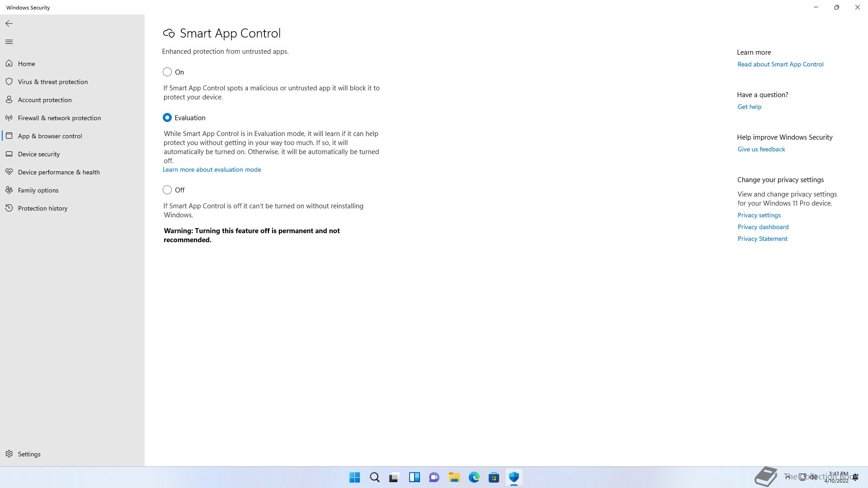Click the Home house icon
Screen dimensions: 868x488
(9, 64)
